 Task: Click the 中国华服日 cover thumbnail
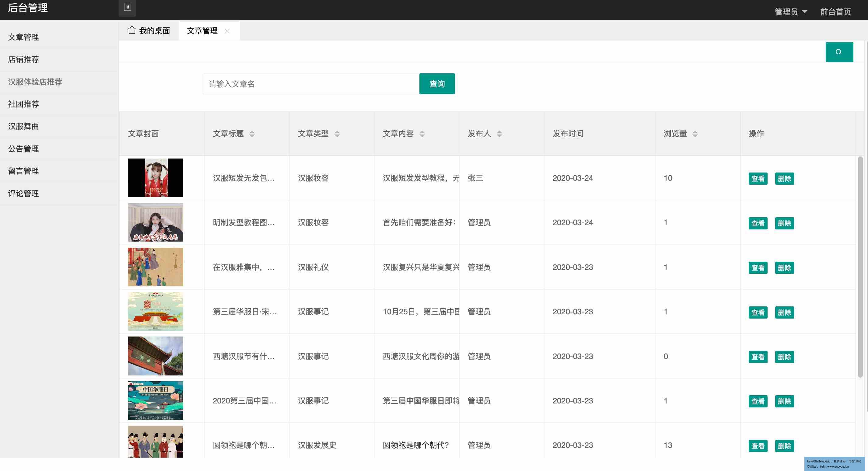[155, 401]
